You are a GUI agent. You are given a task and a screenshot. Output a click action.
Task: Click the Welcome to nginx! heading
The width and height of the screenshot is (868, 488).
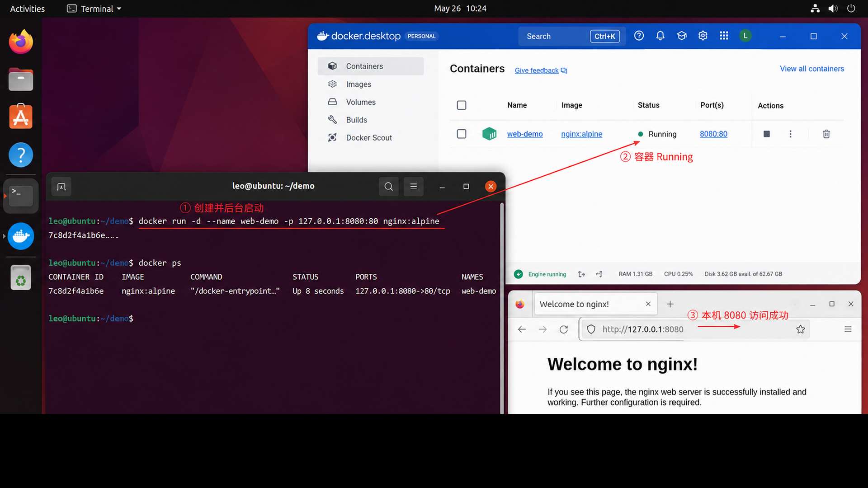pos(623,364)
